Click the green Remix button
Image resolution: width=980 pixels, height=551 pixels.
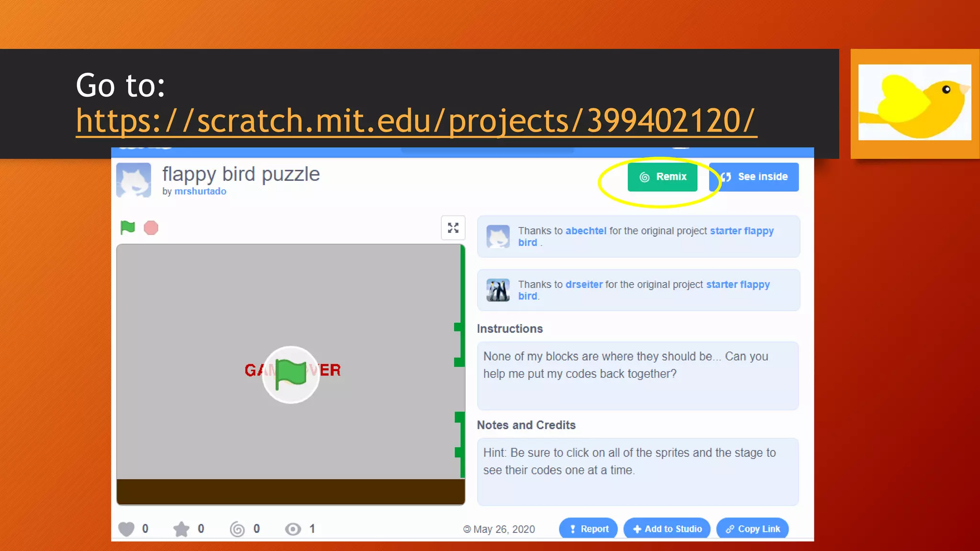(x=662, y=177)
